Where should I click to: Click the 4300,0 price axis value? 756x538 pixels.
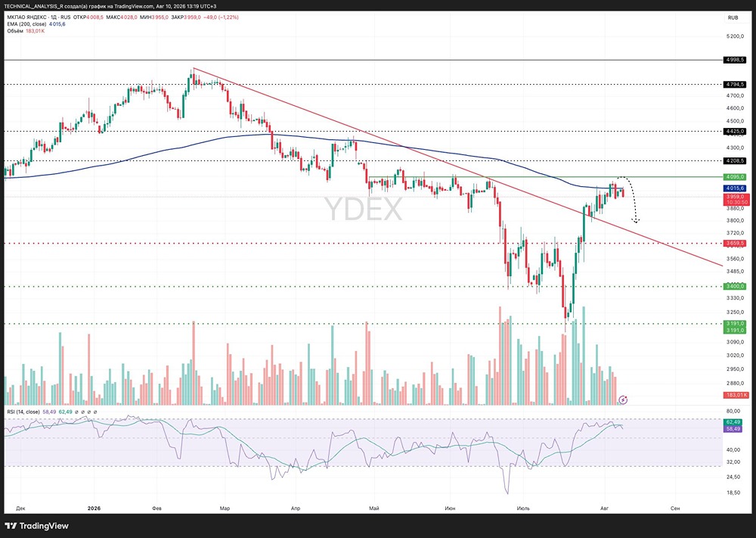(x=736, y=148)
